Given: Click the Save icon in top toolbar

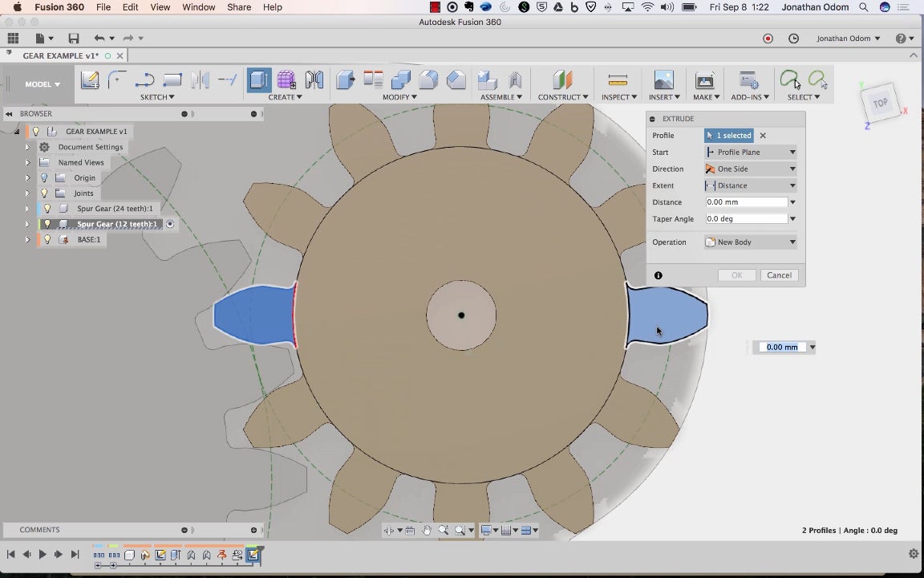Looking at the screenshot, I should tap(74, 39).
